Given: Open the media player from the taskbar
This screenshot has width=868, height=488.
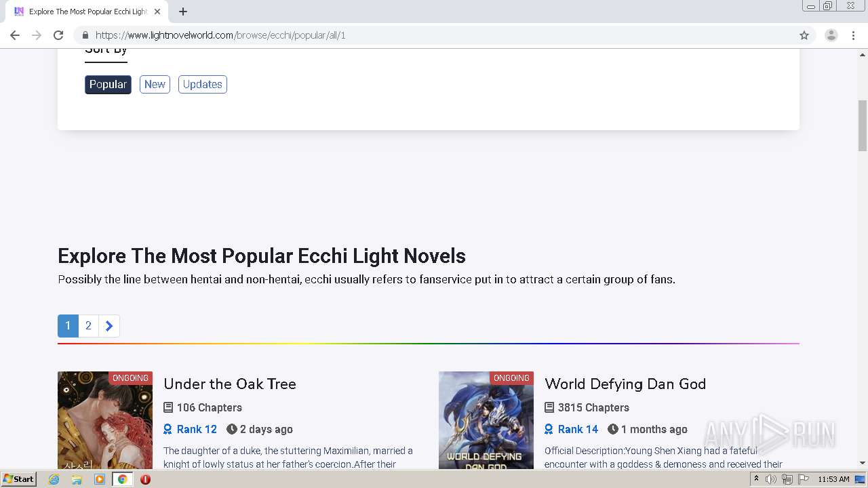Looking at the screenshot, I should (x=100, y=479).
